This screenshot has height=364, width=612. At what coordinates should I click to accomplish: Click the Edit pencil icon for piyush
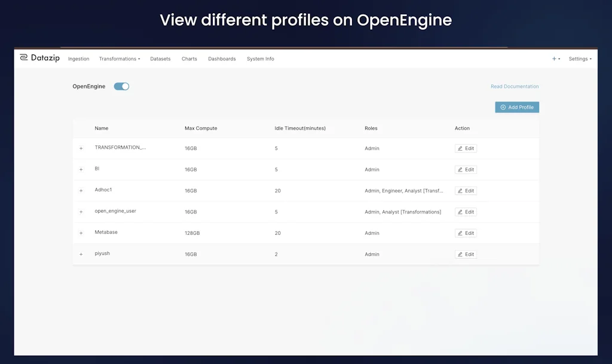[x=460, y=254]
